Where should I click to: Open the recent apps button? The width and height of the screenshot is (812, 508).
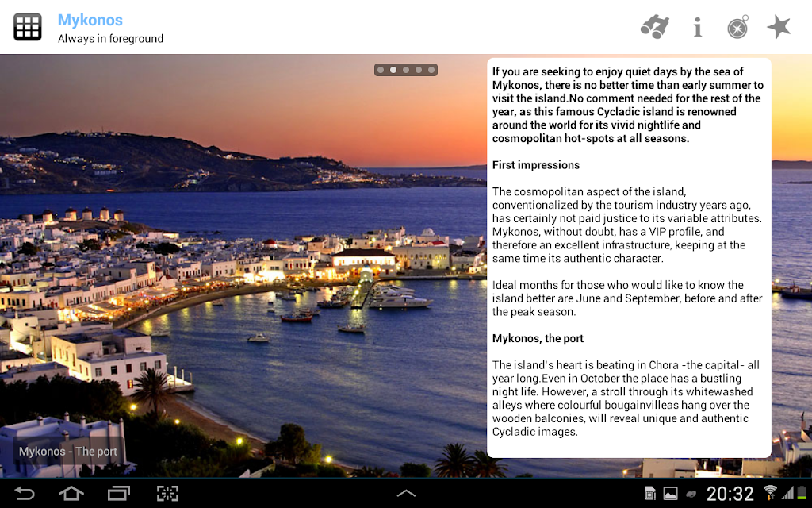click(x=119, y=493)
